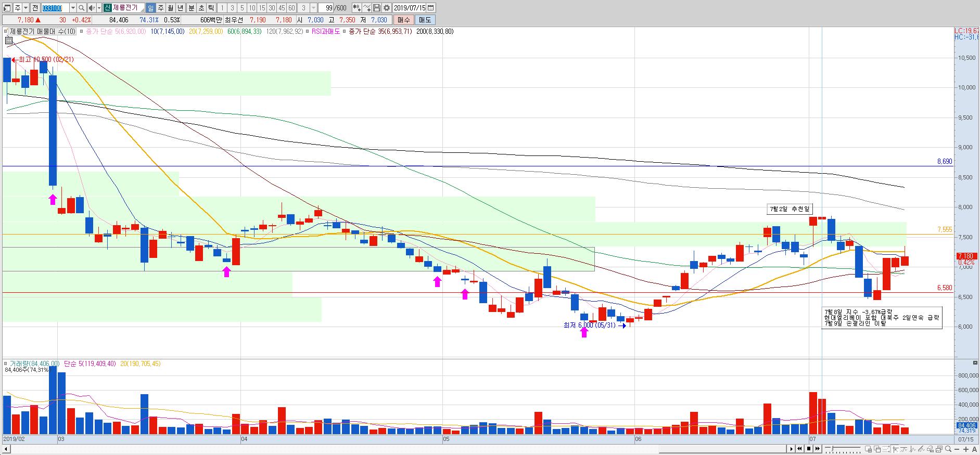980x455 pixels.
Task: Open the 주 market type dropdown arrow
Action: 26,8
